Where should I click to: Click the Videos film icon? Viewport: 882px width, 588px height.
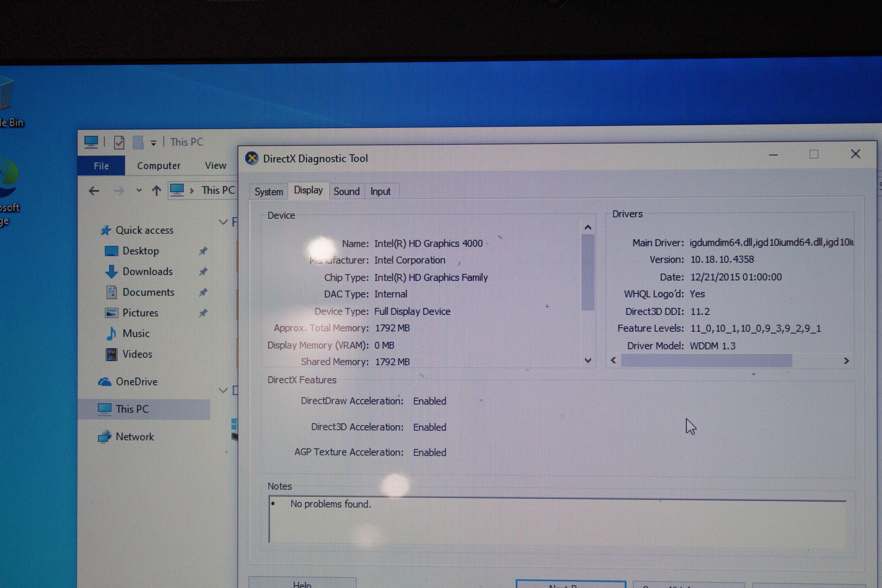tap(111, 354)
